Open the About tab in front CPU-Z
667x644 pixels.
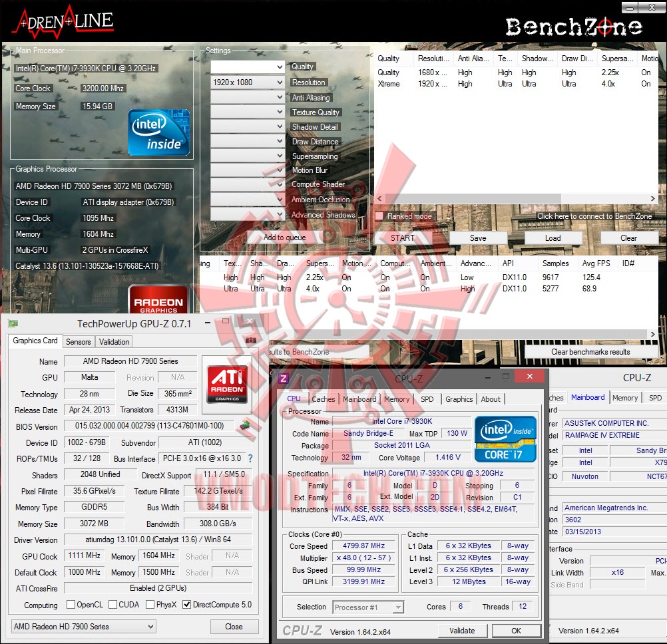click(x=491, y=399)
